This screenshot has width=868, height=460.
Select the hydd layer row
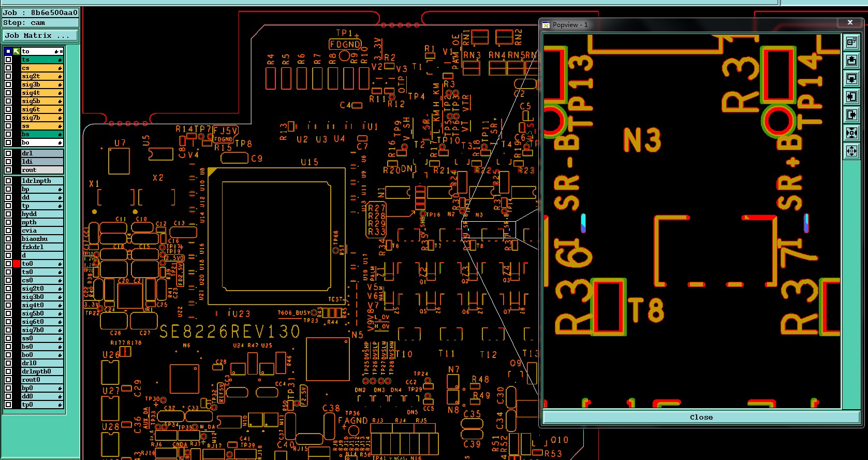[x=42, y=214]
